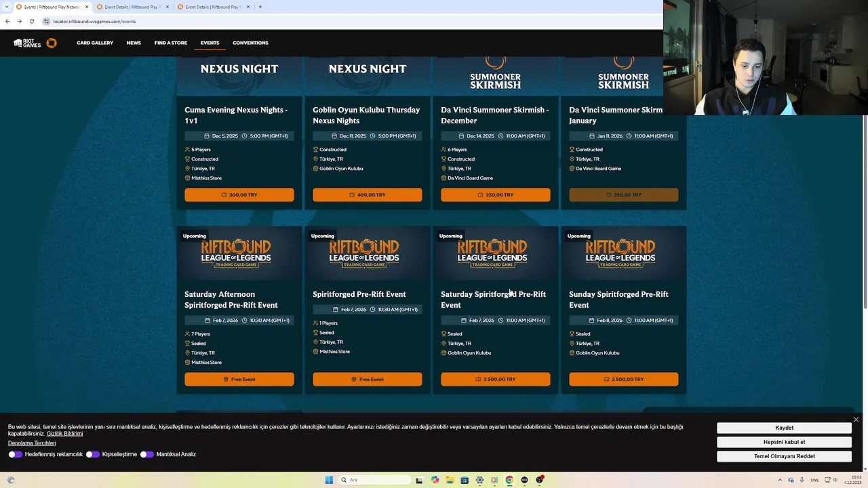Open Settings gear on taskbar
868x488 pixels.
tap(479, 480)
